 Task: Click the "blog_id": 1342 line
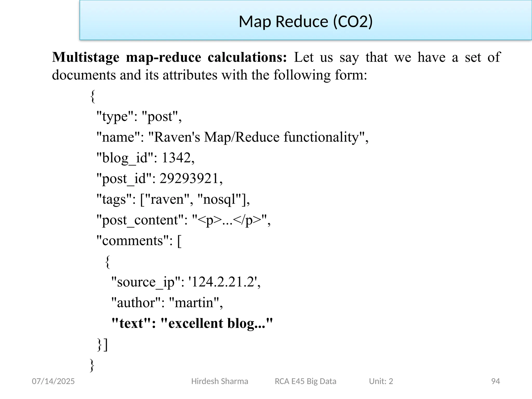[145, 158]
